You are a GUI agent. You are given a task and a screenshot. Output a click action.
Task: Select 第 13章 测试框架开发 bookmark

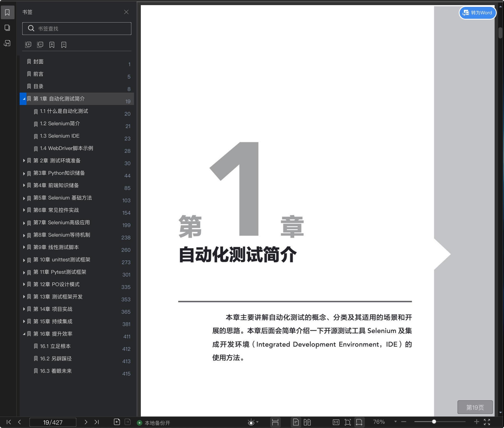[77, 297]
